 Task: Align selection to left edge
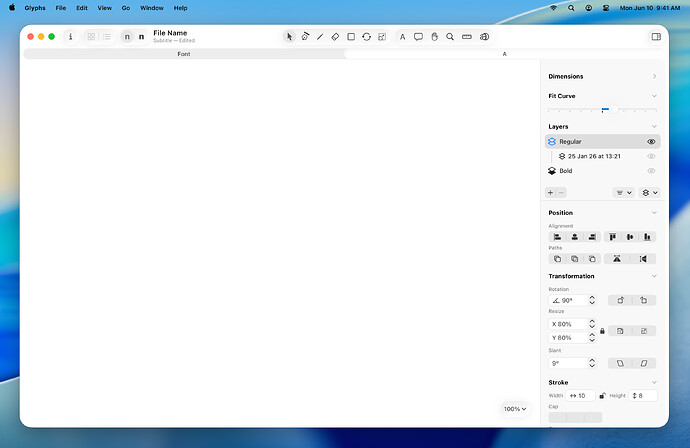(x=557, y=237)
